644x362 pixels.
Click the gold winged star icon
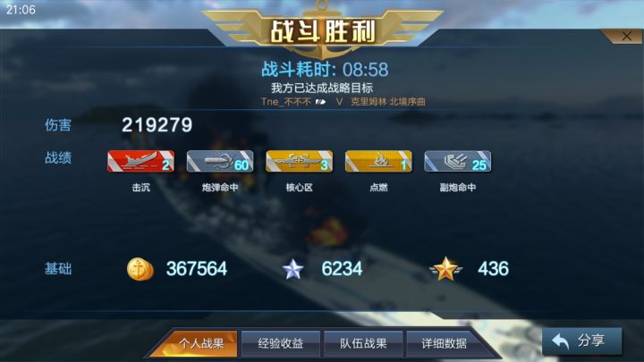[446, 269]
